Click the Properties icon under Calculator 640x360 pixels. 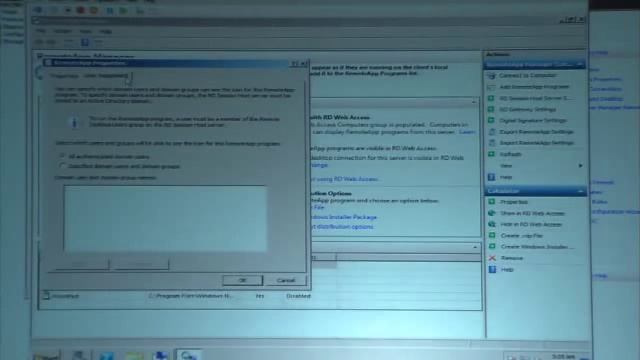[x=492, y=202]
